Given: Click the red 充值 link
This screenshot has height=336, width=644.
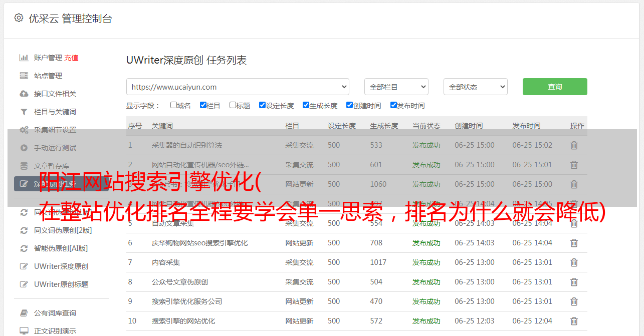Looking at the screenshot, I should 71,58.
